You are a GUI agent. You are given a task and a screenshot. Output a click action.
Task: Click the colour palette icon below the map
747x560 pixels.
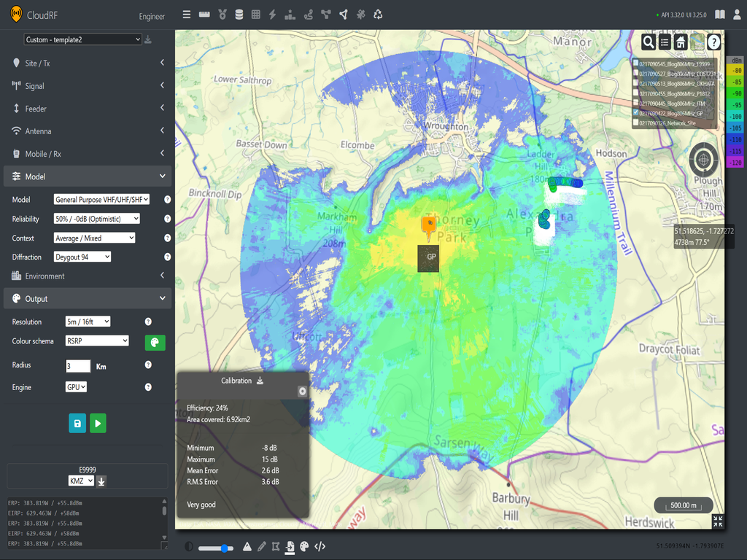tap(303, 547)
